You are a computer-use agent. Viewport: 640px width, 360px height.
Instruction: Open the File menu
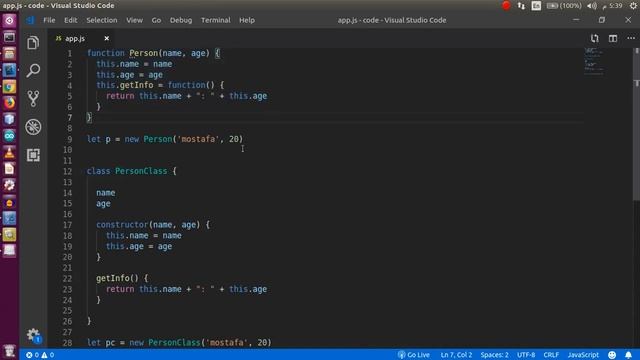49,20
